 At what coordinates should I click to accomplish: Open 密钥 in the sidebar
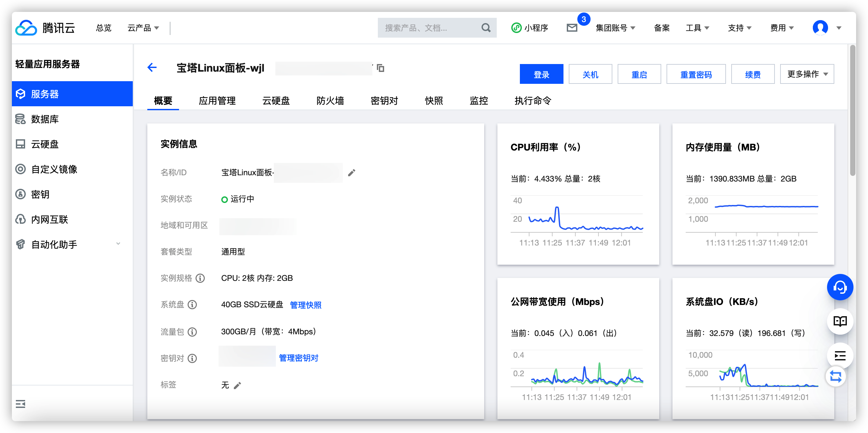pos(72,194)
